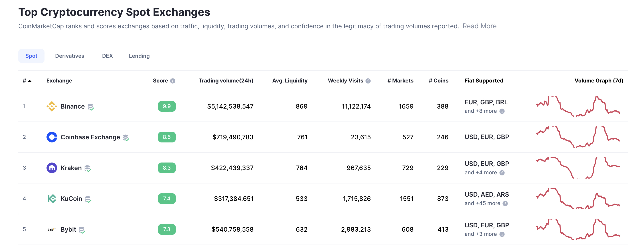Click the Binance logo icon
Image resolution: width=644 pixels, height=247 pixels.
click(52, 106)
